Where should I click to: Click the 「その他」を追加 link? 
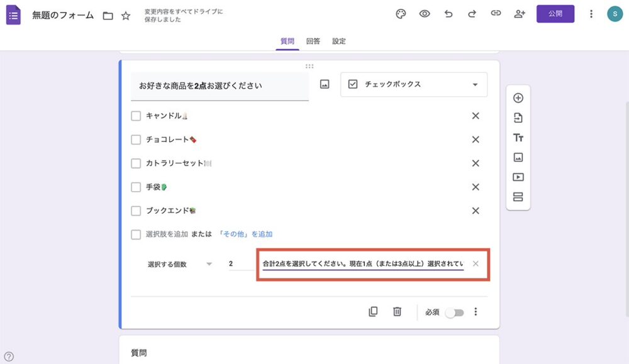coord(246,233)
